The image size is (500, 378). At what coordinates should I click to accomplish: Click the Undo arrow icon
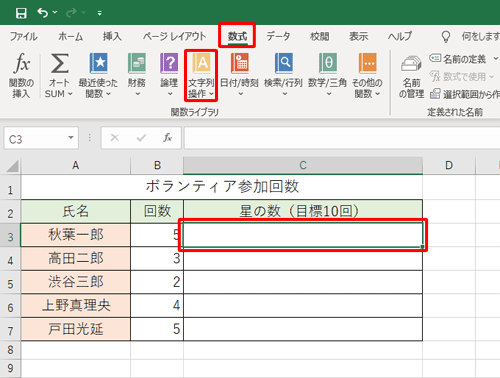point(43,13)
